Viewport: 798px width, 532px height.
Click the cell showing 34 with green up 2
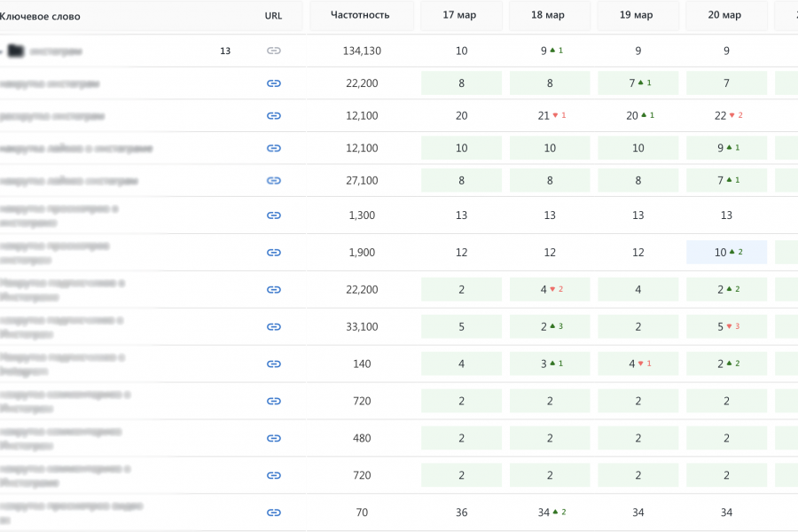click(550, 512)
